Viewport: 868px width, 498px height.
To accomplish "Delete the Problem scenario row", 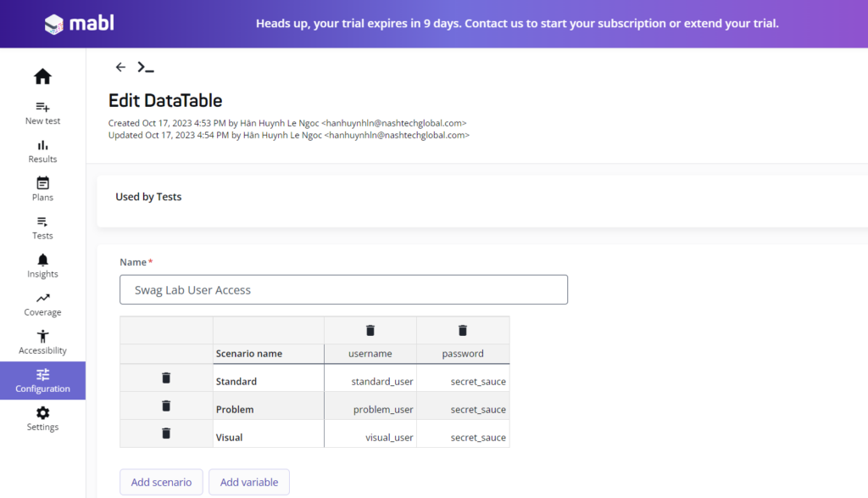I will click(166, 406).
